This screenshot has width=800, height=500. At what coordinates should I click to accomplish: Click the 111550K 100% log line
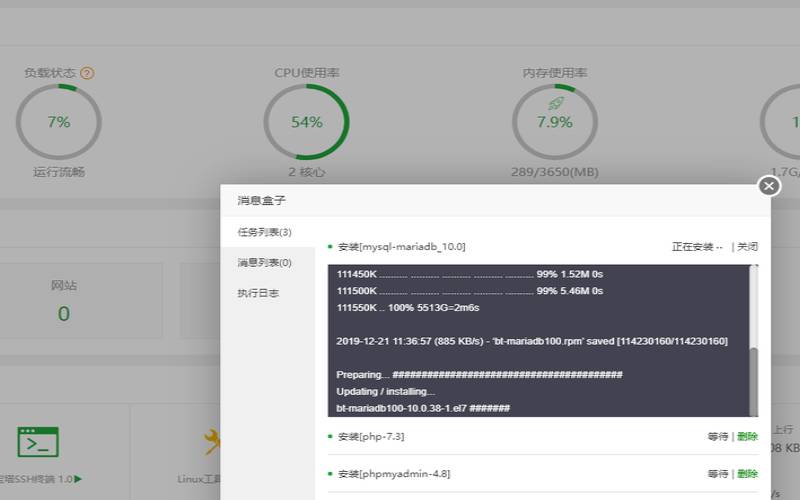tap(408, 308)
